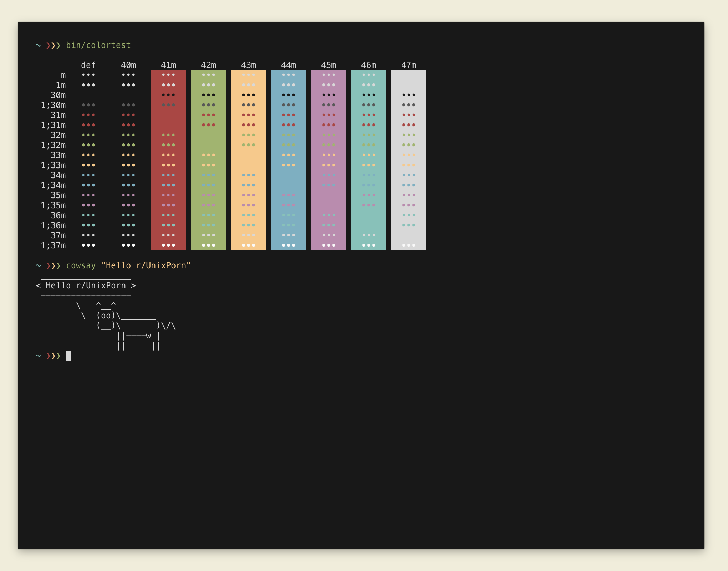This screenshot has height=571, width=728.
Task: Click the light gray 47m column
Action: [x=408, y=160]
